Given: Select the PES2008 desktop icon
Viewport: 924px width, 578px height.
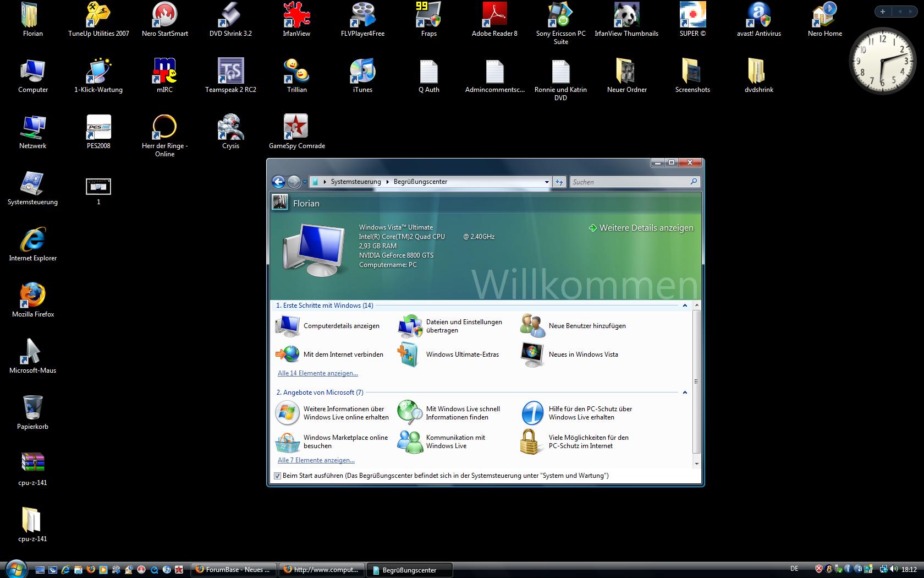Looking at the screenshot, I should tap(98, 131).
